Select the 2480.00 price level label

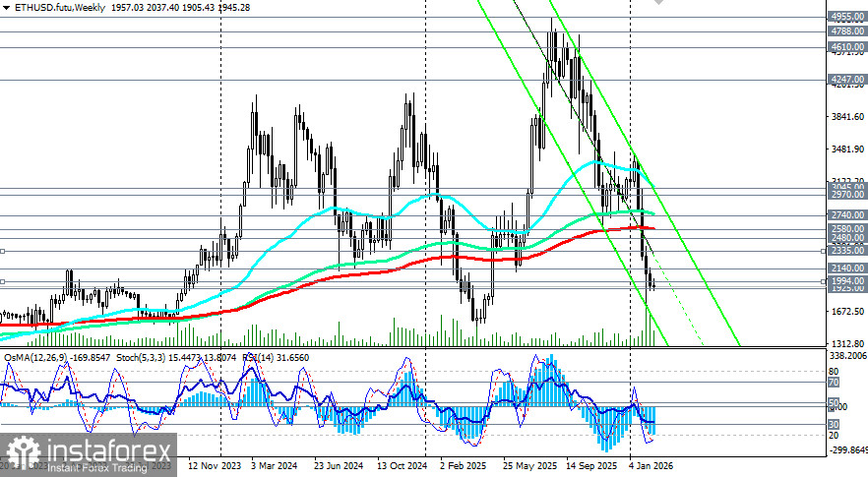(x=847, y=238)
